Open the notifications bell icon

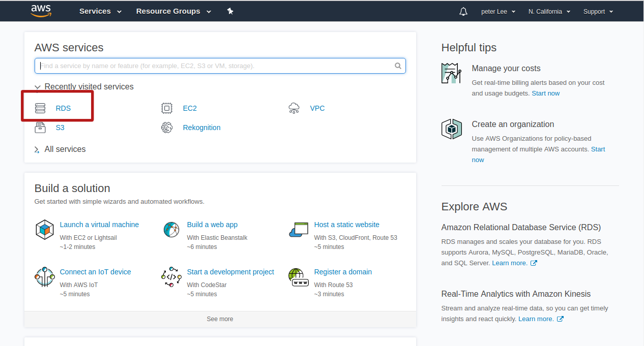[x=463, y=11]
